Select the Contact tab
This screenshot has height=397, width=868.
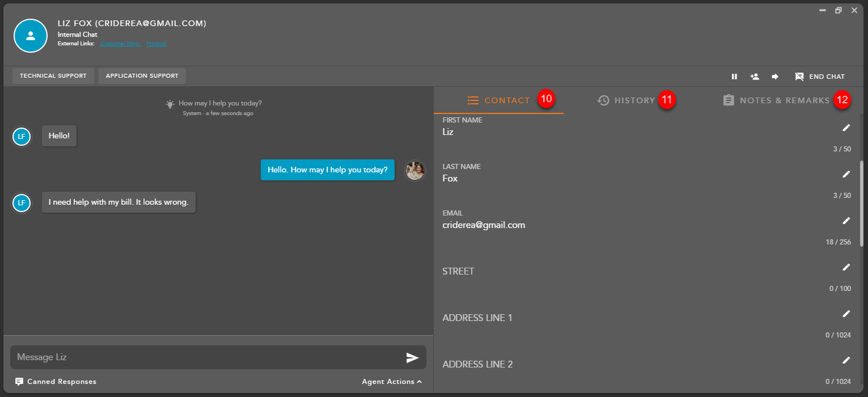(499, 100)
